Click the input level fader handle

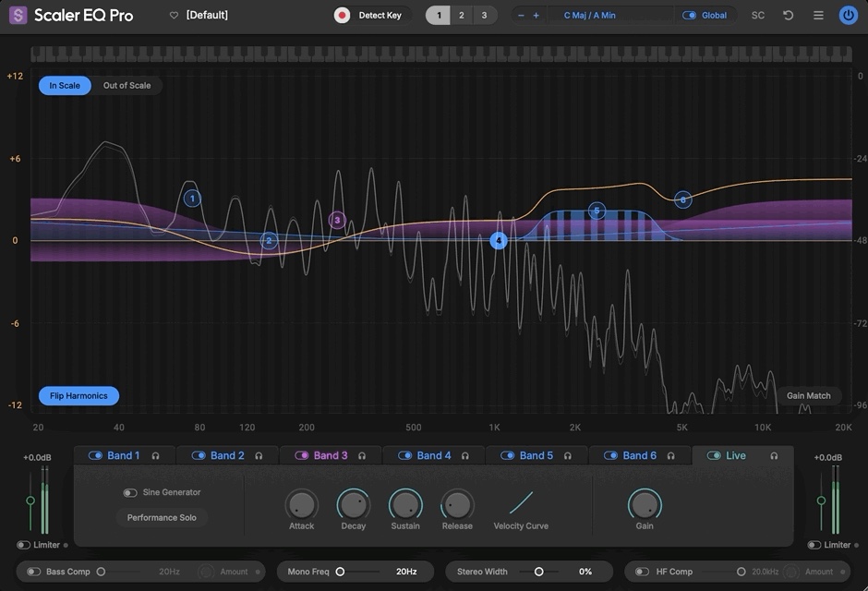point(30,501)
